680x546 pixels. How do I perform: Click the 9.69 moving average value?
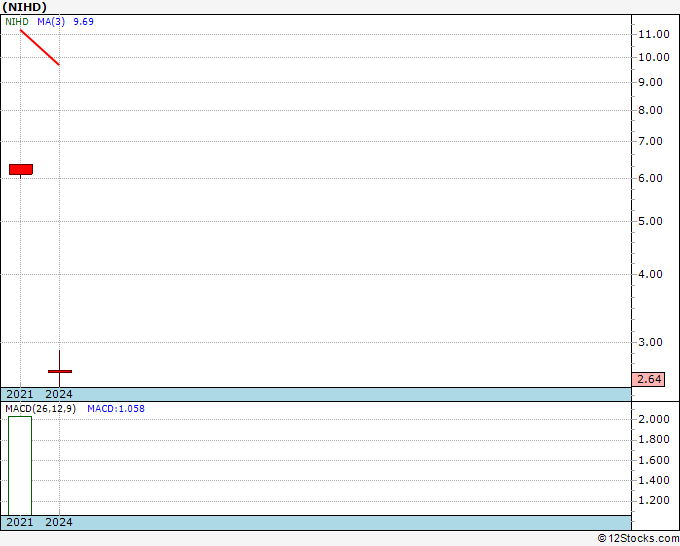[83, 22]
